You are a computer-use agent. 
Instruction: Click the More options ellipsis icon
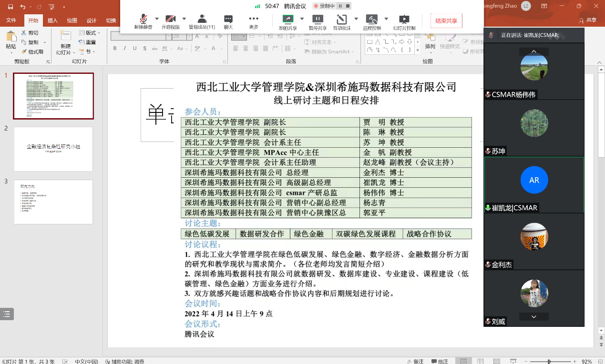[x=253, y=21]
